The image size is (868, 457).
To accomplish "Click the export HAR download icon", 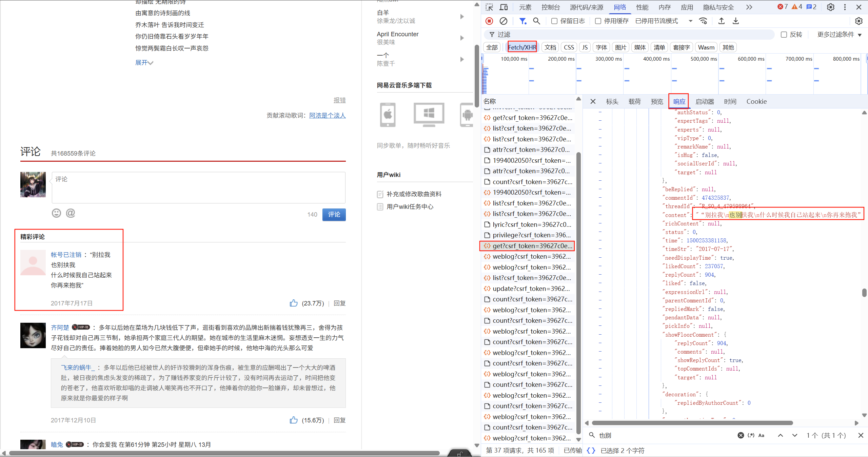I will tap(736, 21).
